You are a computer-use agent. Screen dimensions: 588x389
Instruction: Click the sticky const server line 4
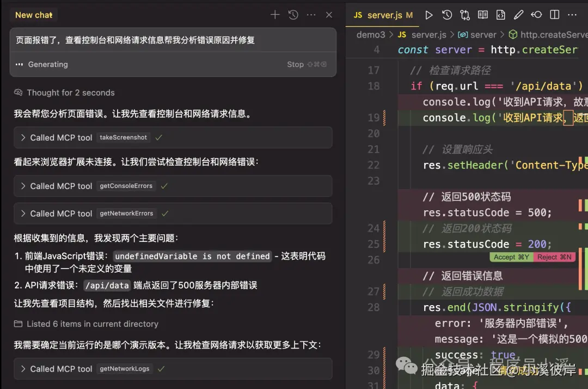tap(487, 50)
